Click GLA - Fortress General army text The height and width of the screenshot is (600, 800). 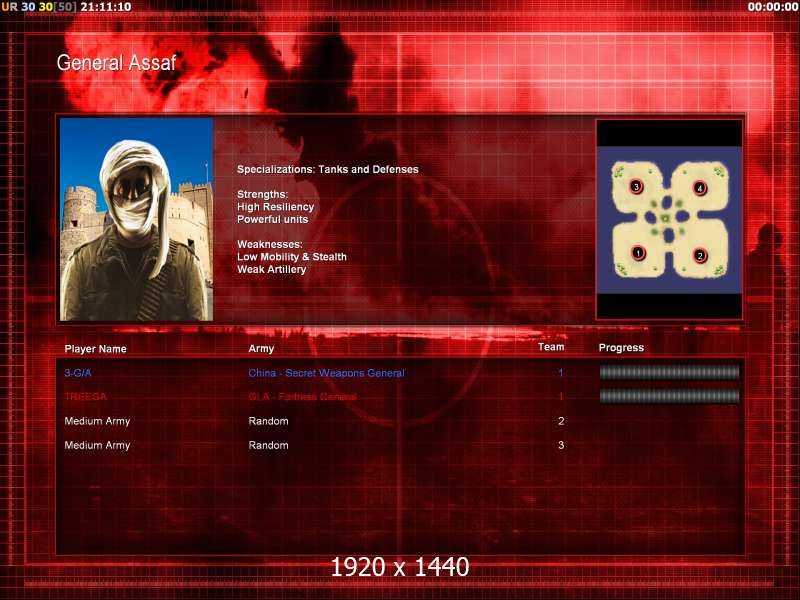(303, 396)
